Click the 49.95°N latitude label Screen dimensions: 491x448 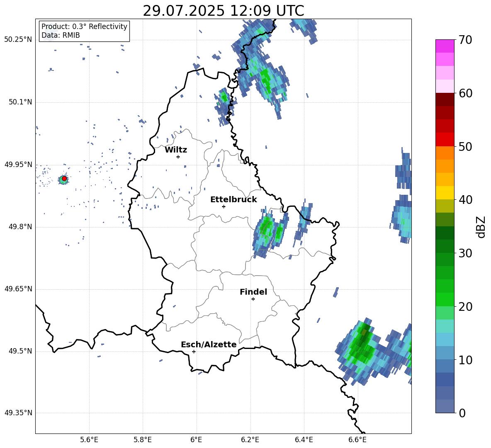tap(18, 165)
